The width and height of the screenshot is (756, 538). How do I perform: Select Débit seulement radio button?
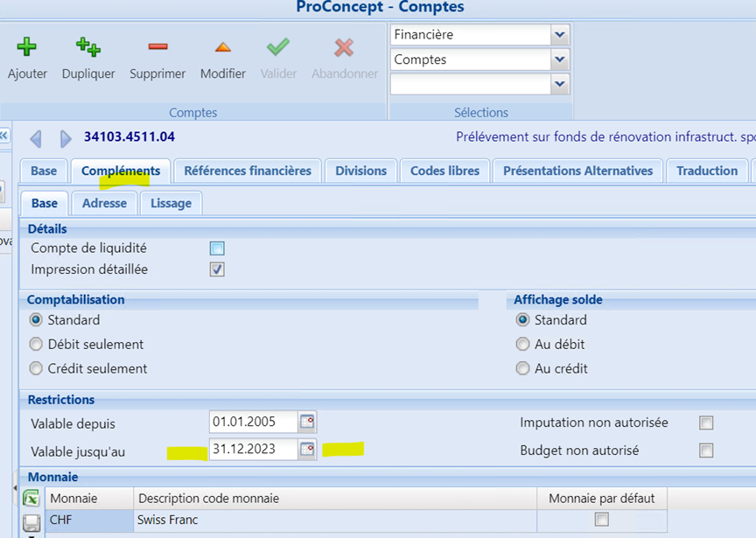(36, 344)
